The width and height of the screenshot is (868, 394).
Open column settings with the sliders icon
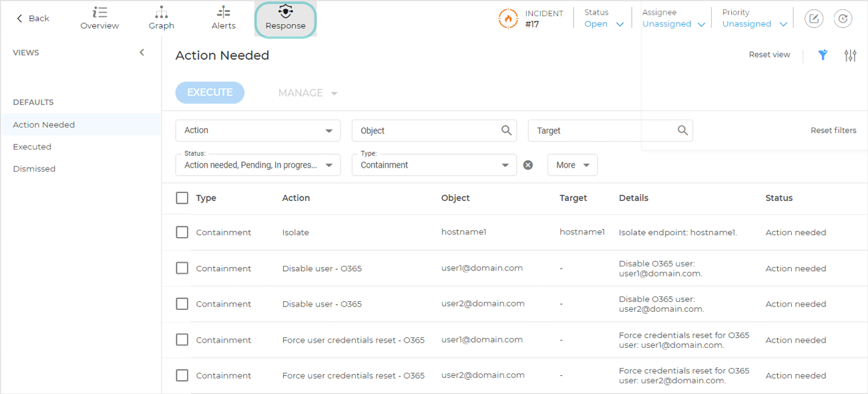pyautogui.click(x=850, y=55)
